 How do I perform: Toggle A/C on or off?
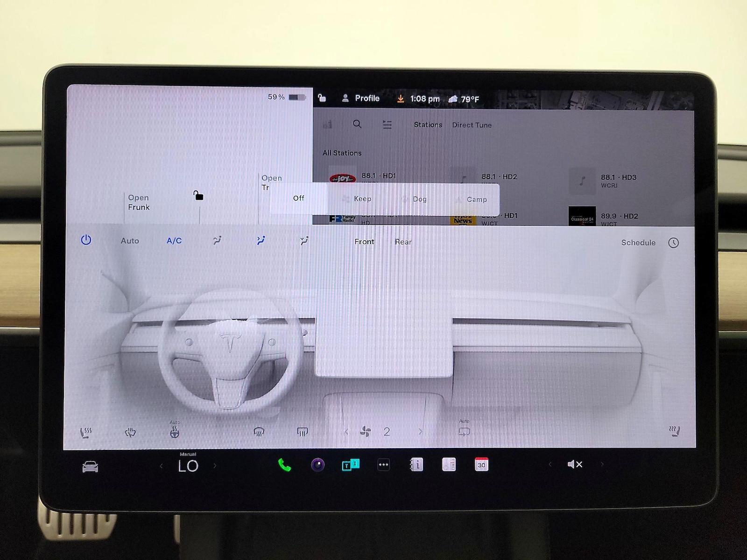(174, 241)
